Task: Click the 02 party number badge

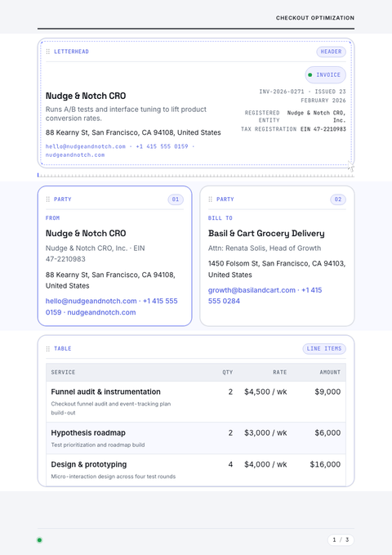Action: coord(338,199)
